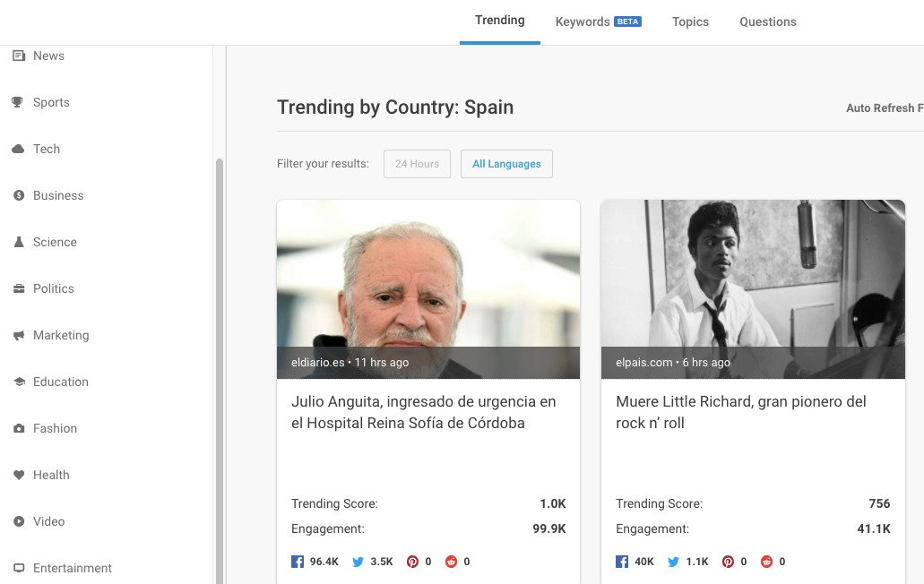The height and width of the screenshot is (584, 924).
Task: Click the 1.0K trending score value
Action: 553,503
